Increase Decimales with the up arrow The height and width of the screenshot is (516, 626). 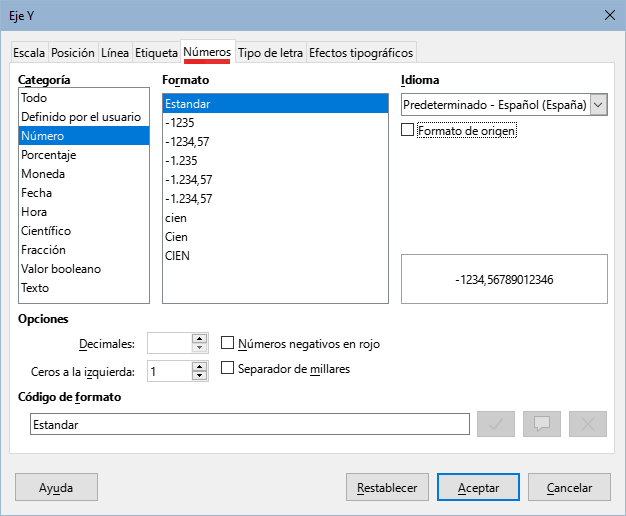click(200, 339)
